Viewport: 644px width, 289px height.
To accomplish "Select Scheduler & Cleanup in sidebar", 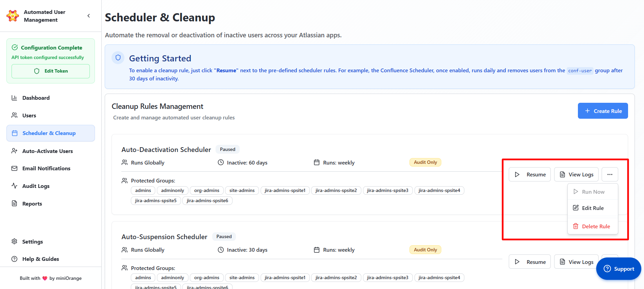I will coord(51,133).
